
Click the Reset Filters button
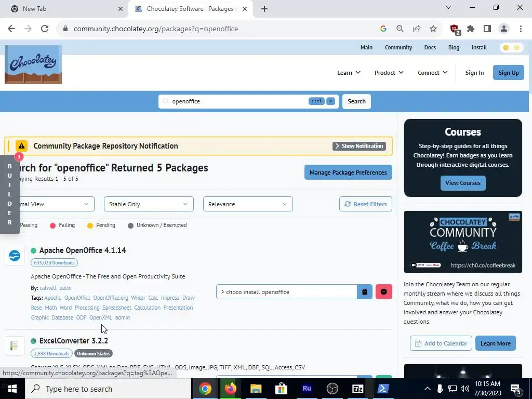point(366,204)
